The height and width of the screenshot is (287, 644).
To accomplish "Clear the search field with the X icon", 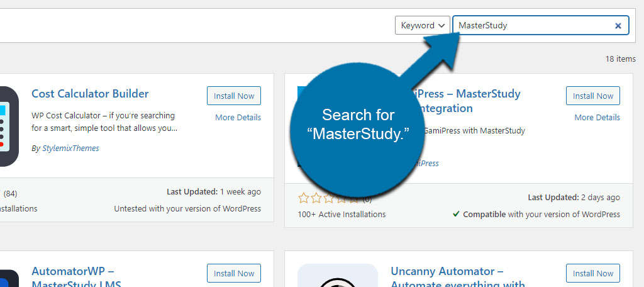I will pyautogui.click(x=618, y=26).
